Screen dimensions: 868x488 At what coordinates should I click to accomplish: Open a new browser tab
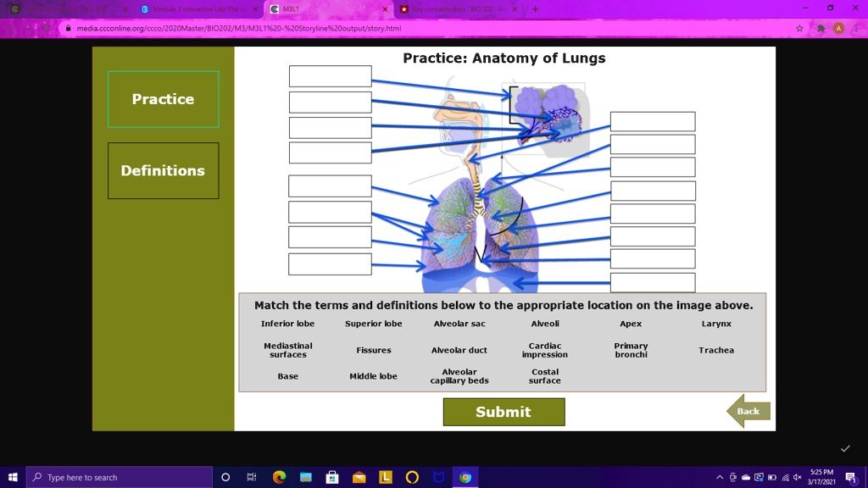tap(536, 9)
